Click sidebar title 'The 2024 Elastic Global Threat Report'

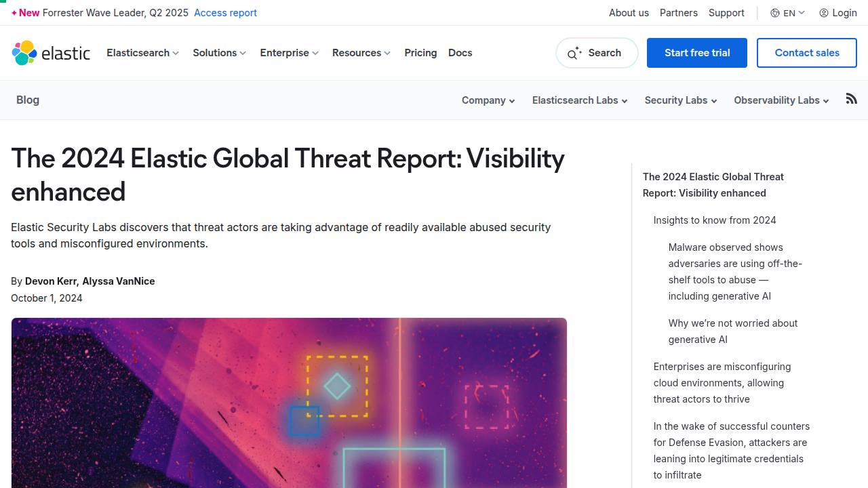(713, 185)
